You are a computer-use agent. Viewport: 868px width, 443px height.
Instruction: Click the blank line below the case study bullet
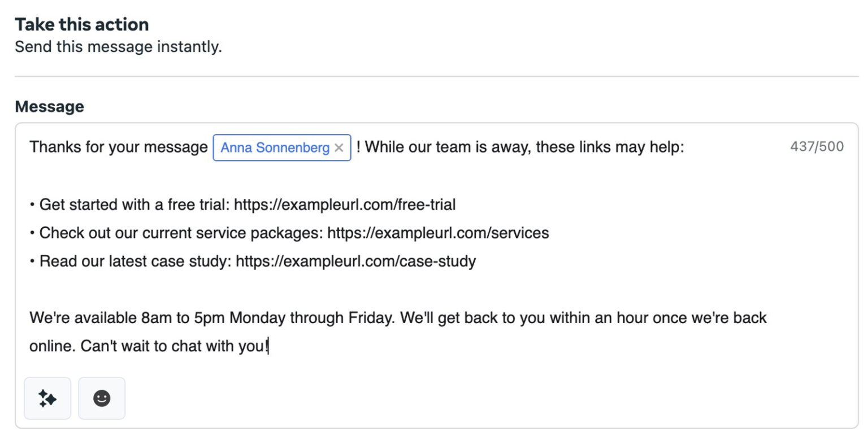[226, 290]
